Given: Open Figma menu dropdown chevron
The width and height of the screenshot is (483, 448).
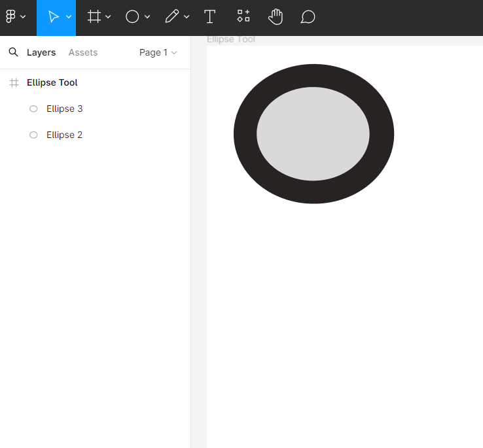Looking at the screenshot, I should click(23, 17).
